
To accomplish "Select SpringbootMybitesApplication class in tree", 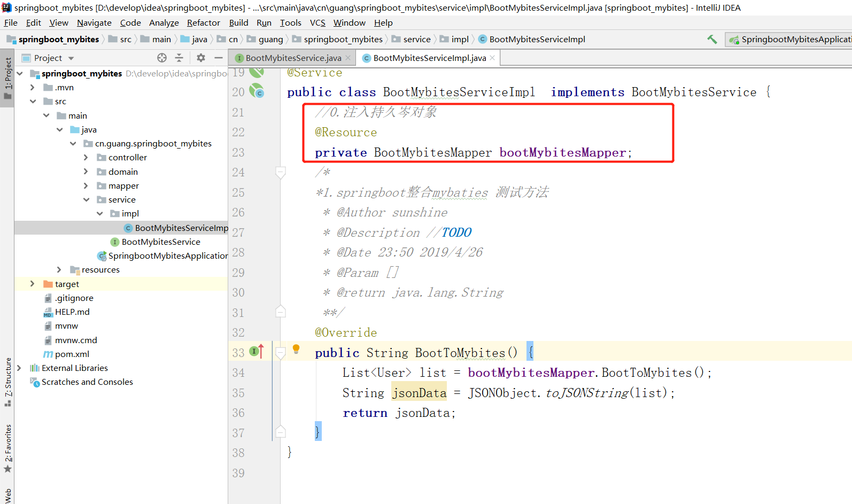I will (x=162, y=255).
